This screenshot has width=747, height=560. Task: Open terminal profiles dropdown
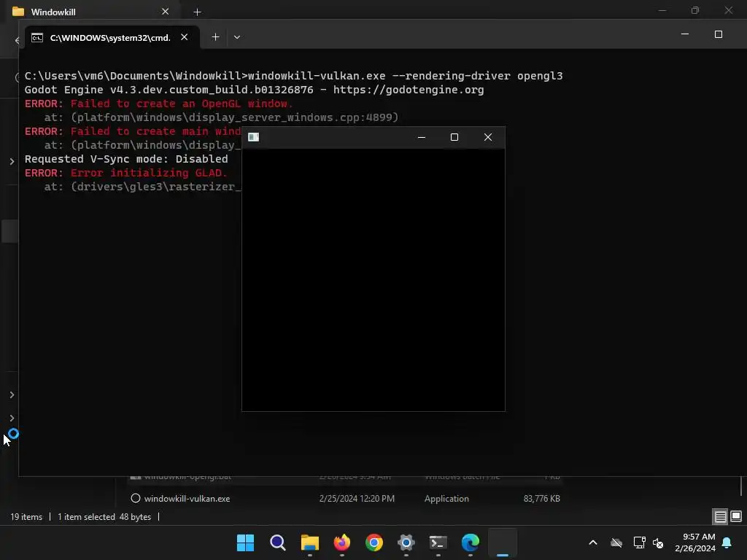[x=237, y=37]
